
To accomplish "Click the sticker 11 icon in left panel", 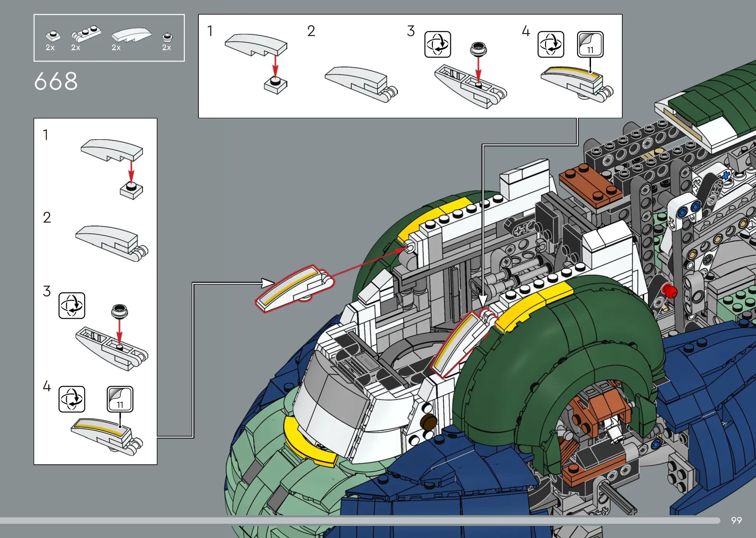I will (120, 399).
